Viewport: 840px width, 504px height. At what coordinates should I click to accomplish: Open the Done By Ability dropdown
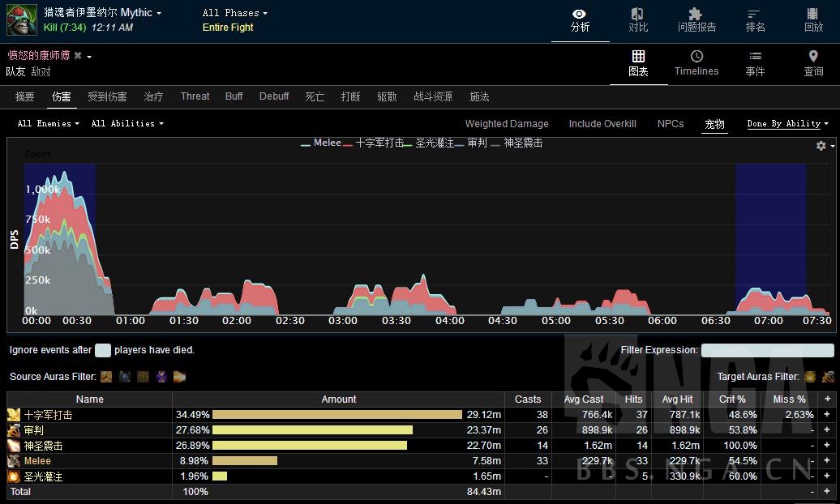(787, 124)
